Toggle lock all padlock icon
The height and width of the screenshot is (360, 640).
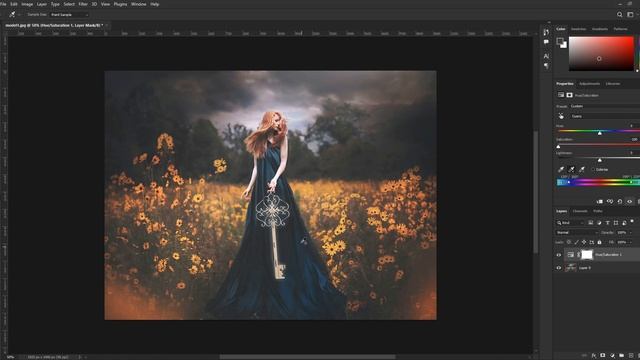[x=599, y=242]
